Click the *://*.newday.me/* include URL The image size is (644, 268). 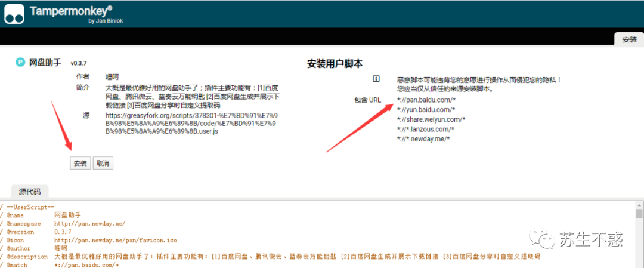[x=424, y=138]
